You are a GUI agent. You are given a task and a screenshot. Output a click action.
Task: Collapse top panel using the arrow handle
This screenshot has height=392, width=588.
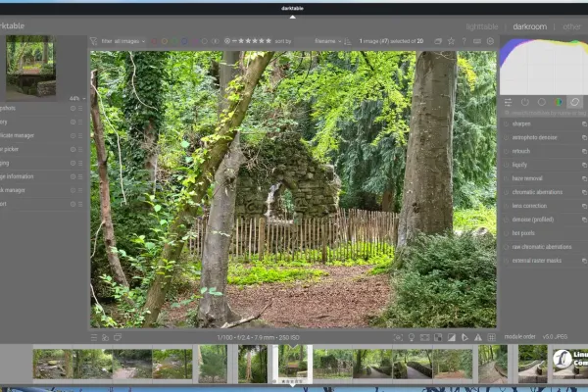[292, 17]
